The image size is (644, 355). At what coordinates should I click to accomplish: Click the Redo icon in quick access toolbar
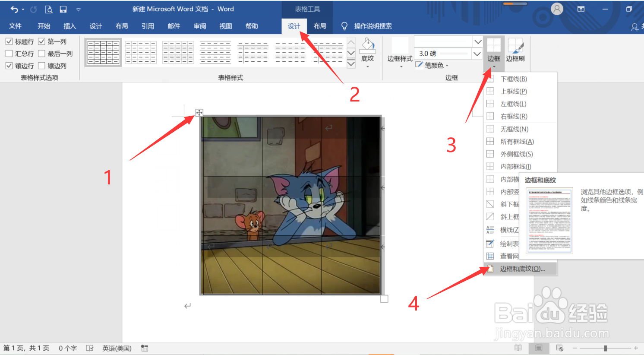(33, 9)
